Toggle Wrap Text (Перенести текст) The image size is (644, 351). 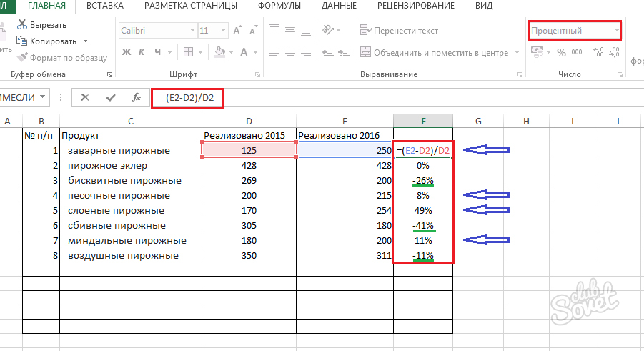pyautogui.click(x=400, y=31)
